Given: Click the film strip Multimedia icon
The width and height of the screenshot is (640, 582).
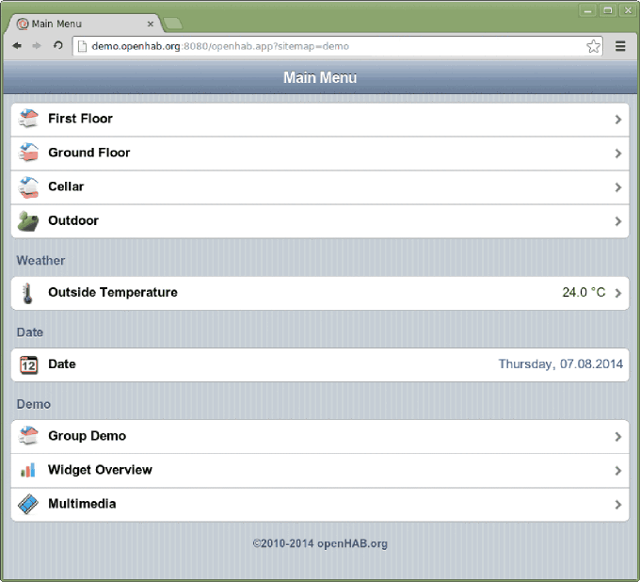Looking at the screenshot, I should click(28, 504).
